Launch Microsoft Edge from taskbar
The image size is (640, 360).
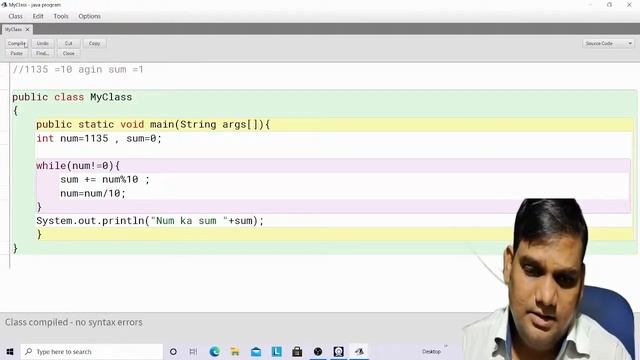point(215,351)
